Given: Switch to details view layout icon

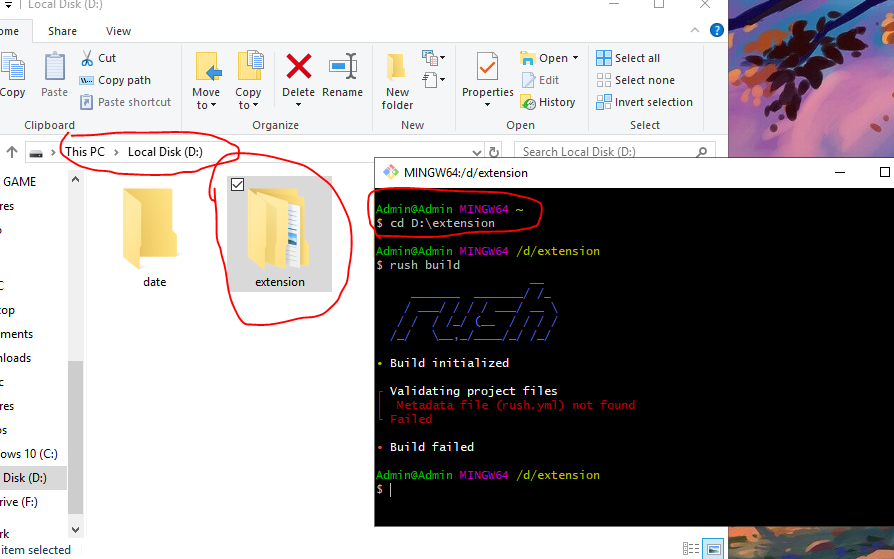Looking at the screenshot, I should [x=691, y=549].
